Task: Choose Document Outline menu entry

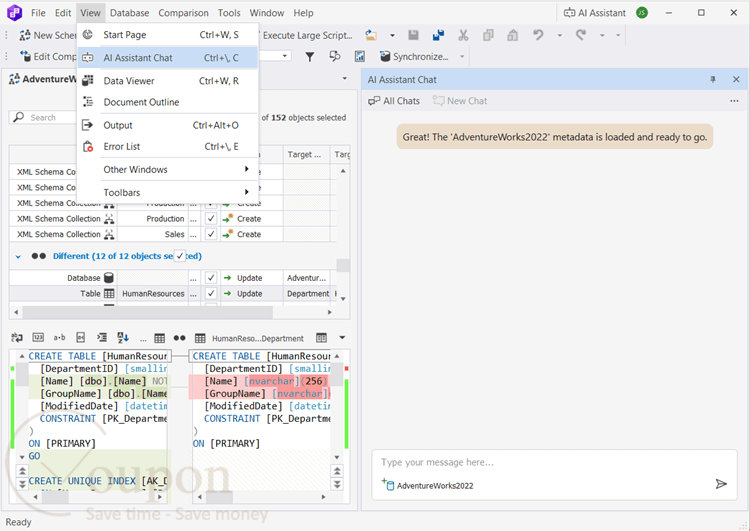Action: [x=167, y=102]
